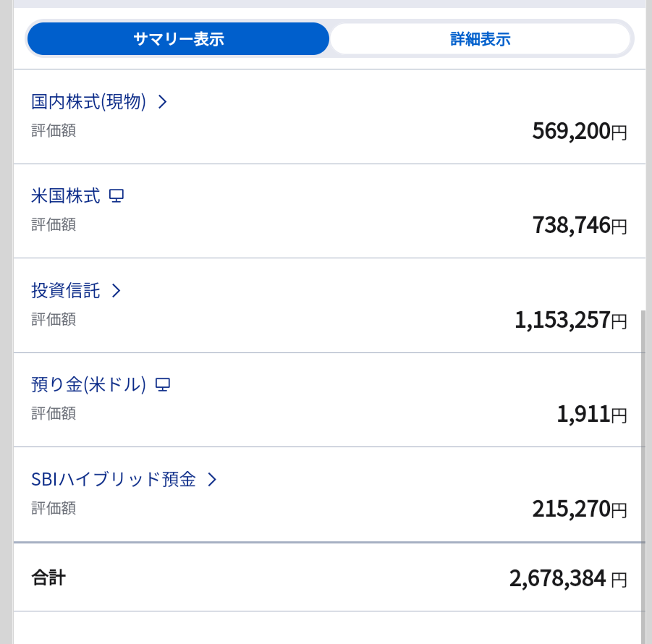This screenshot has height=644, width=652.
Task: Click 預り金 valuation amount 1,911円
Action: point(592,414)
